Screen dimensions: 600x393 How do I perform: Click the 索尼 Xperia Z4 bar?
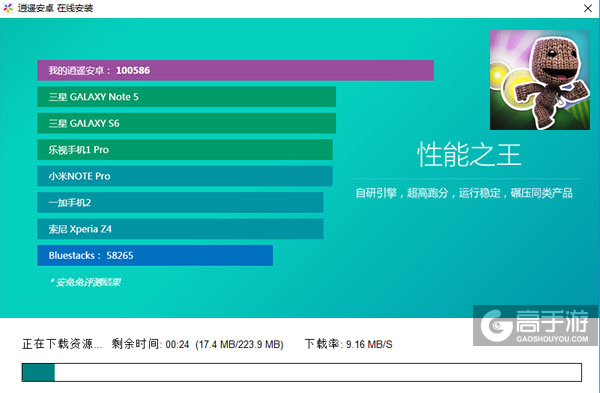click(180, 229)
